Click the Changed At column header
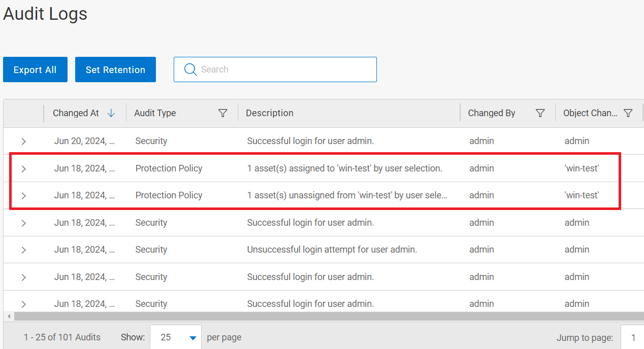The height and width of the screenshot is (349, 644). [x=75, y=113]
